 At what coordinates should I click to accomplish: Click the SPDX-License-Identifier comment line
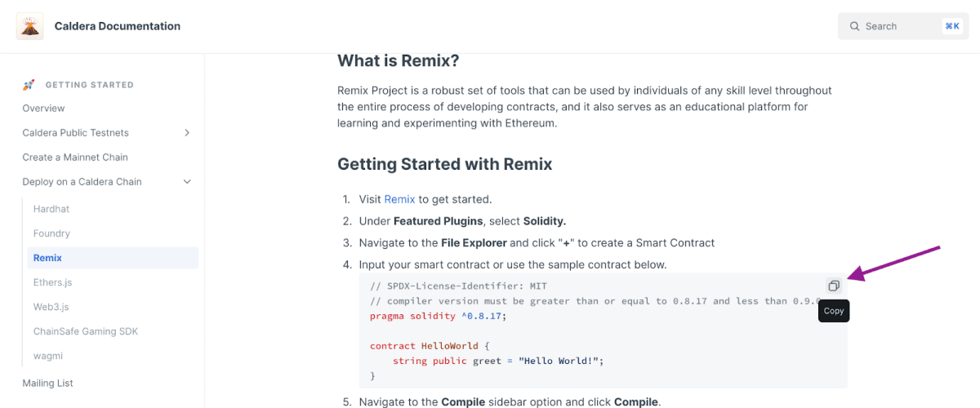(459, 286)
